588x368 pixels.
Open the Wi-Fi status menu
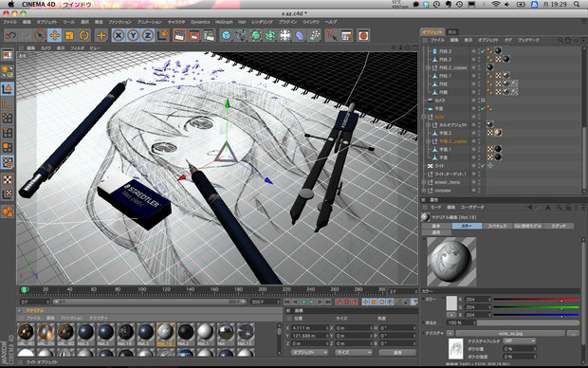(x=496, y=4)
